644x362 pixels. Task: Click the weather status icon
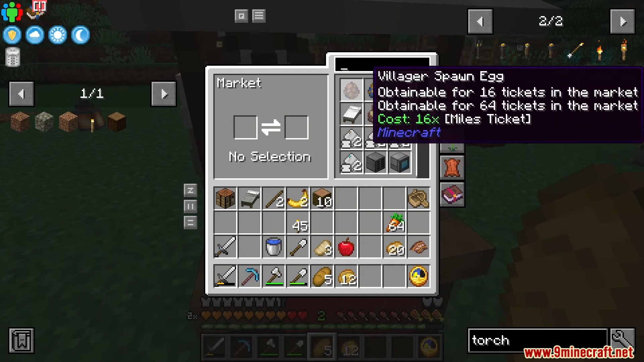pos(35,35)
